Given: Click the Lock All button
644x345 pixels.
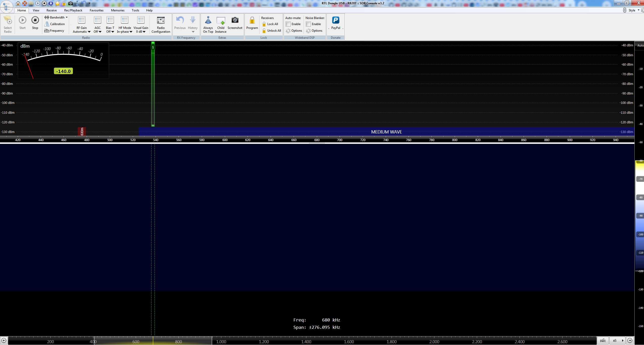Looking at the screenshot, I should (270, 24).
